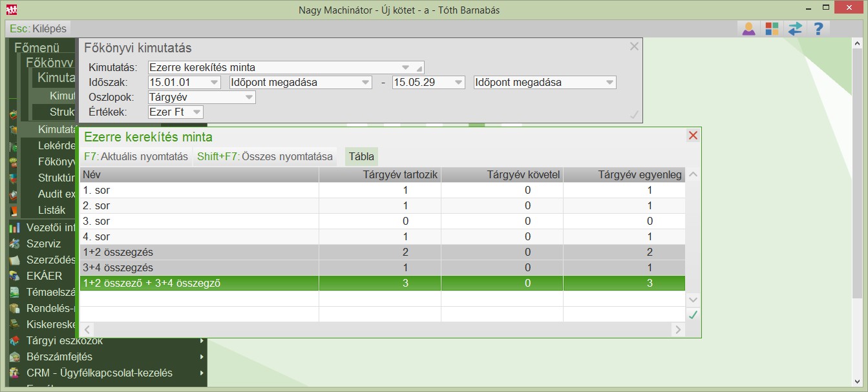Click the icon beside Kiskeresk menu item
The height and width of the screenshot is (392, 868).
pos(15,324)
